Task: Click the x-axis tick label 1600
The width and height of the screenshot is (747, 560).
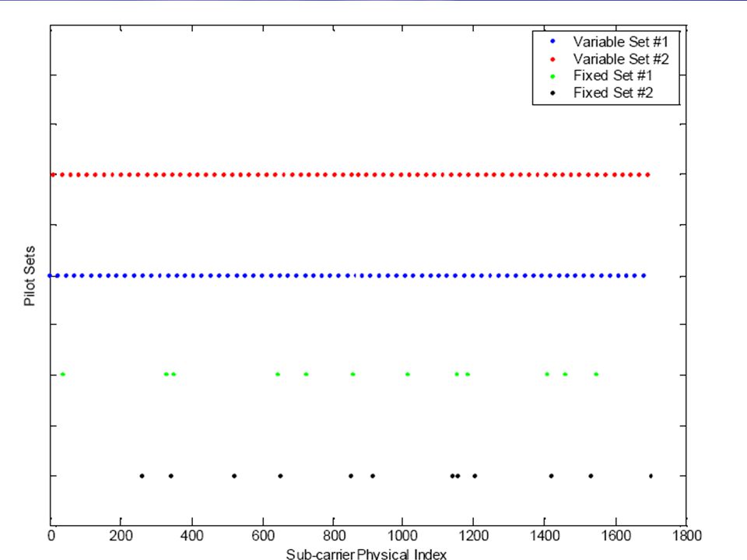Action: click(615, 536)
